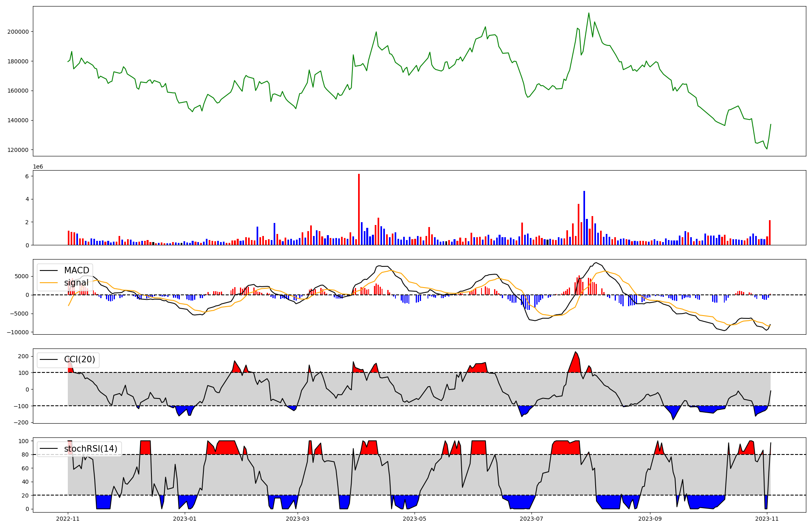Click the 200000 price axis label

(18, 32)
